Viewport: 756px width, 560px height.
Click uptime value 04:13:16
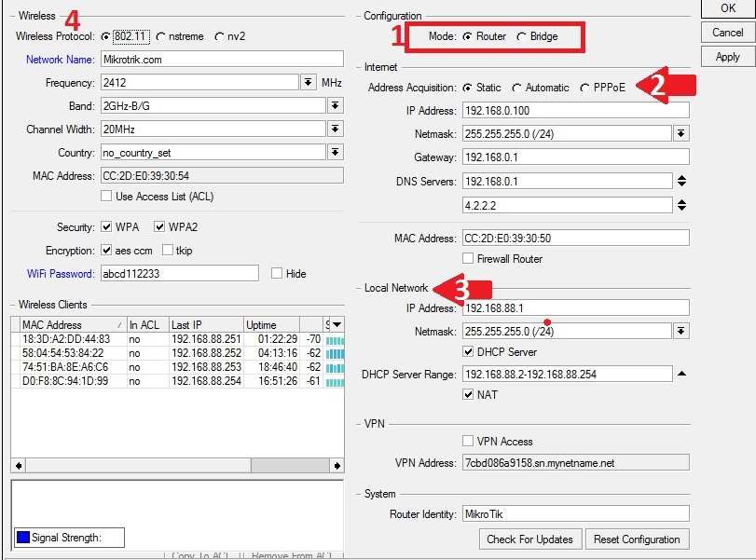click(x=278, y=353)
